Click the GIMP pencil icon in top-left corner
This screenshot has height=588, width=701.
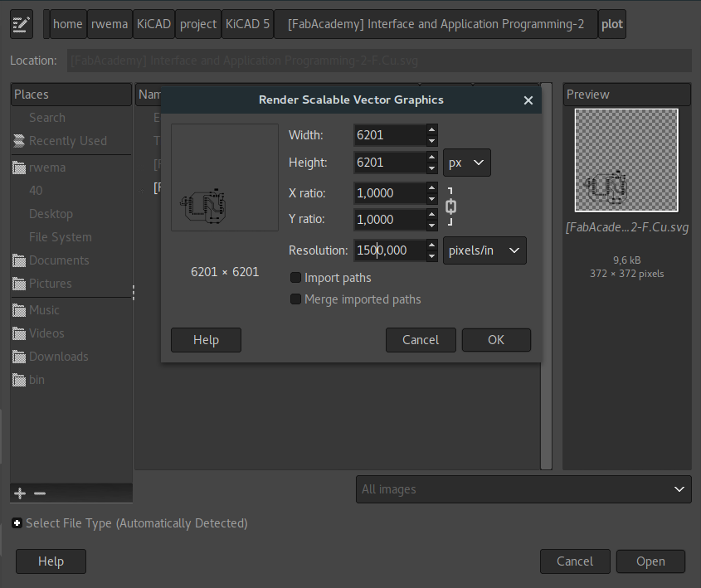21,23
